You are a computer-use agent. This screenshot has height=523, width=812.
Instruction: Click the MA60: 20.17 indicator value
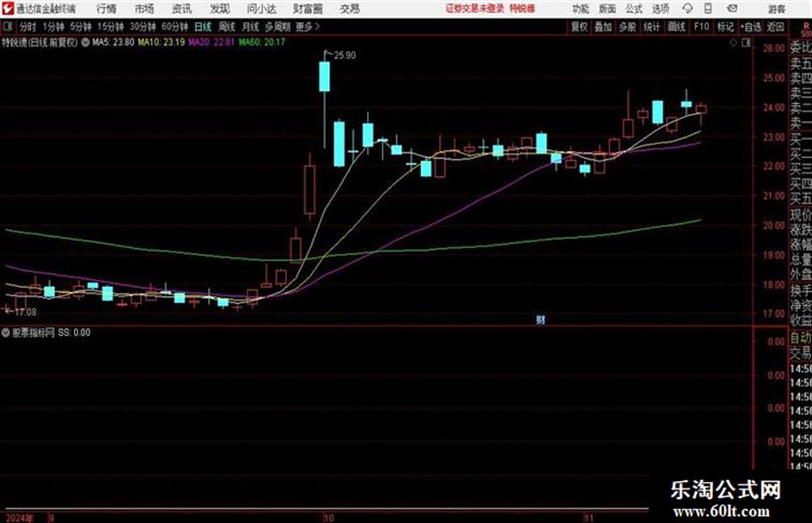click(262, 42)
